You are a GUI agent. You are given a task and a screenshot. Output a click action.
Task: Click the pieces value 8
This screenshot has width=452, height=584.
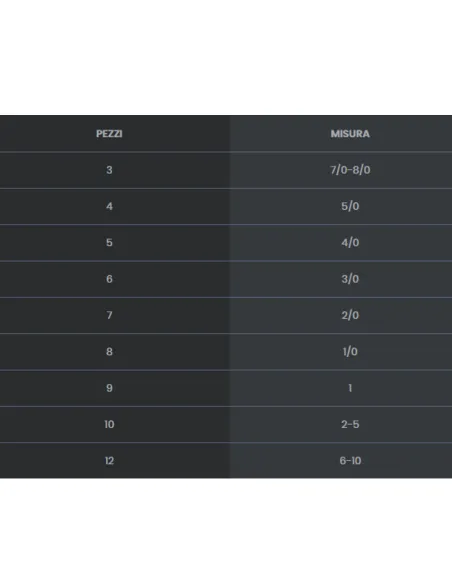coord(109,351)
